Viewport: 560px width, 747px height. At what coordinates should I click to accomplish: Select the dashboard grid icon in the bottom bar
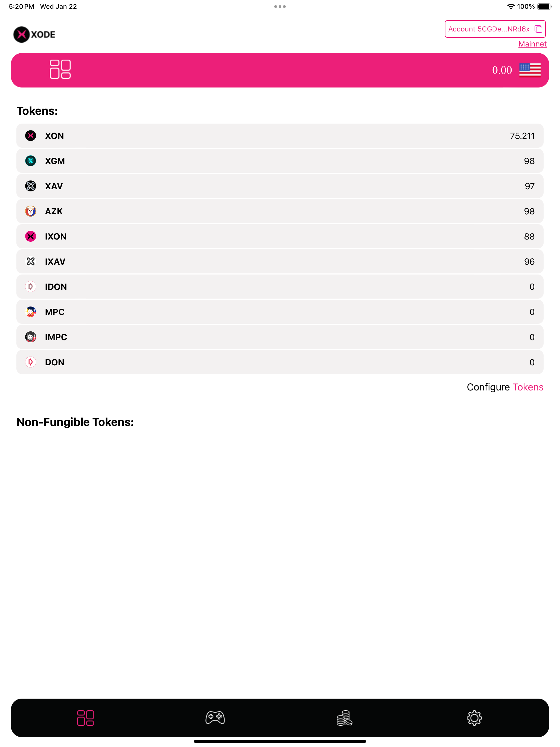[x=86, y=718]
